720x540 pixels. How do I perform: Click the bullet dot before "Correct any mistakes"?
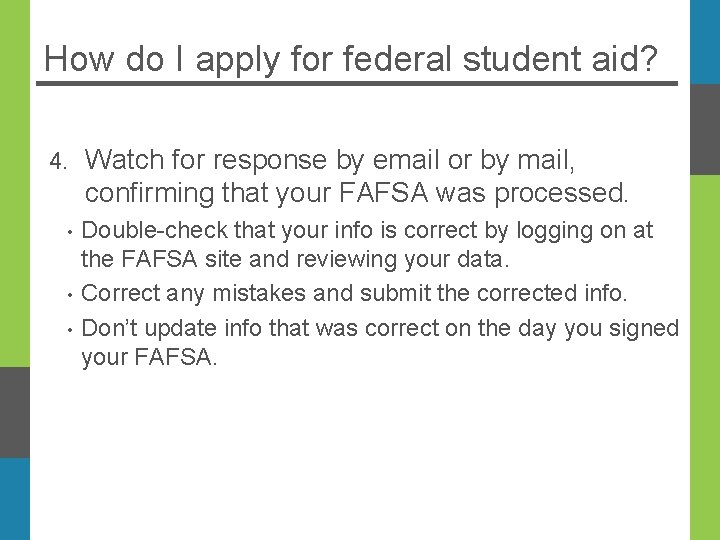click(66, 296)
